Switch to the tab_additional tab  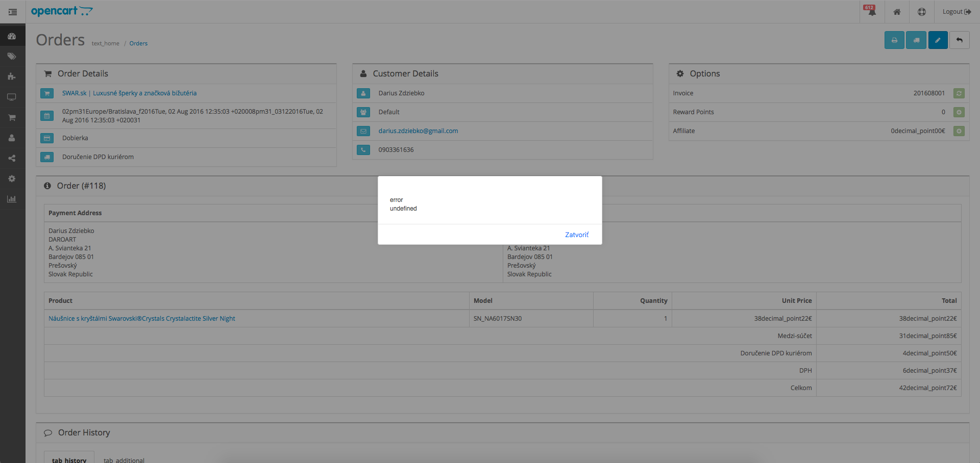pos(124,460)
